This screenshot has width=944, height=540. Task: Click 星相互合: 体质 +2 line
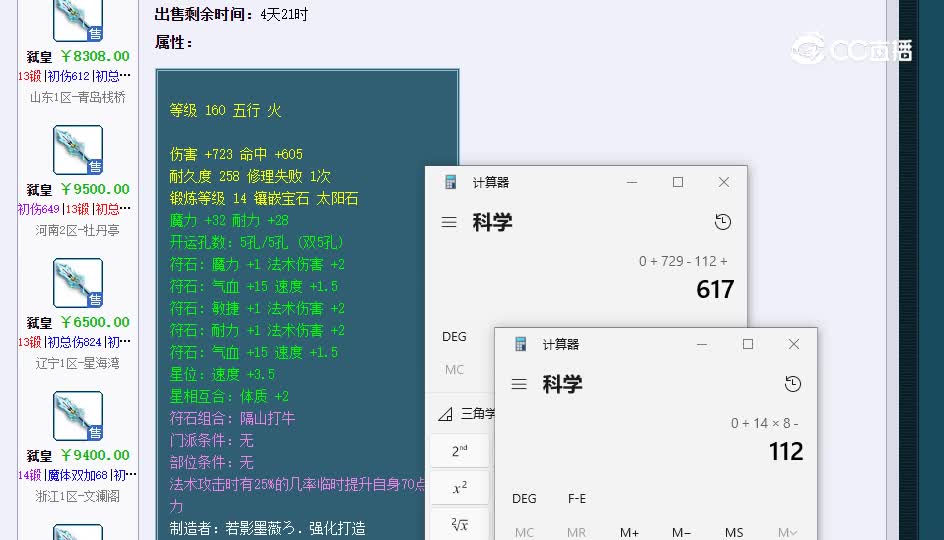pos(229,396)
